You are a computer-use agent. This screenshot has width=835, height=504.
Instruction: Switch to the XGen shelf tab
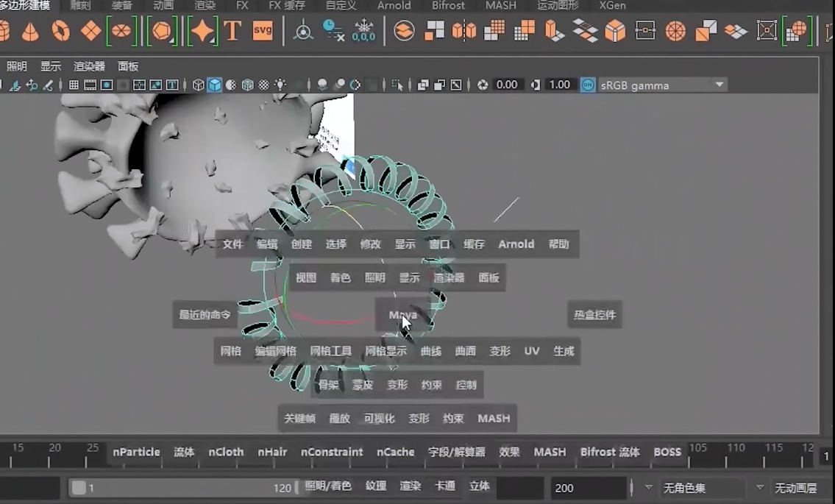pyautogui.click(x=612, y=5)
